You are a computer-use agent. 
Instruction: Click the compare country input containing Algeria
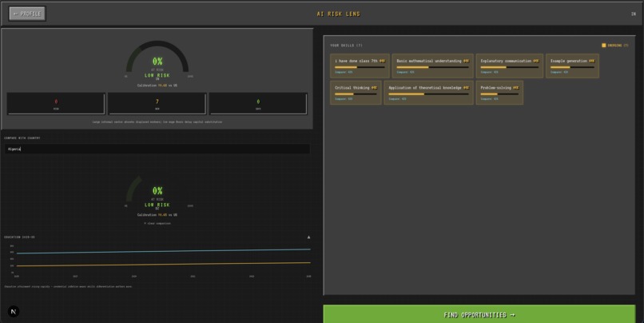(x=157, y=149)
